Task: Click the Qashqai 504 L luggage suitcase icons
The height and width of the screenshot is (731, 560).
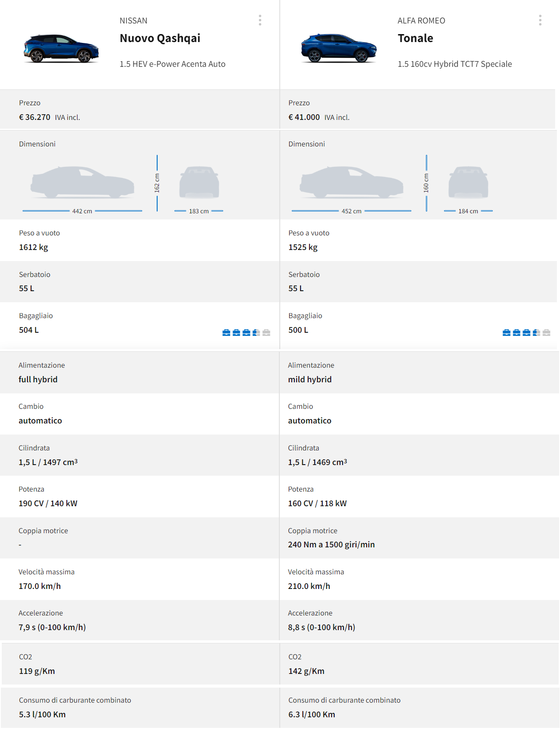Action: [246, 332]
